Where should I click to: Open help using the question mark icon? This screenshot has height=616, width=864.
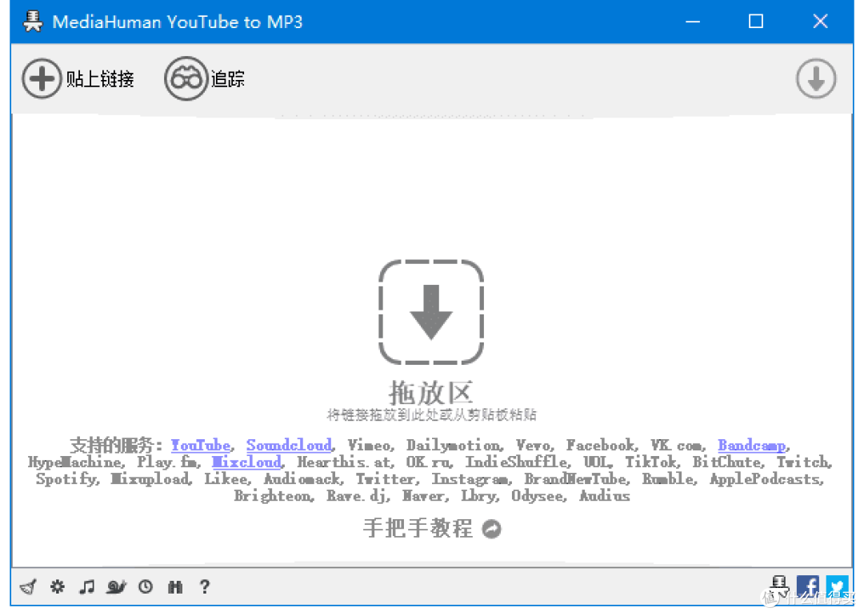click(x=205, y=586)
